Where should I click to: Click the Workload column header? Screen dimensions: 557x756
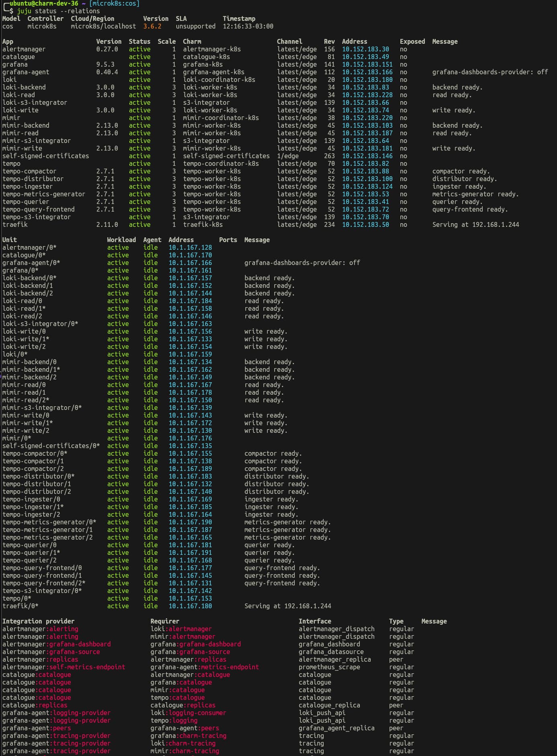[x=121, y=240]
